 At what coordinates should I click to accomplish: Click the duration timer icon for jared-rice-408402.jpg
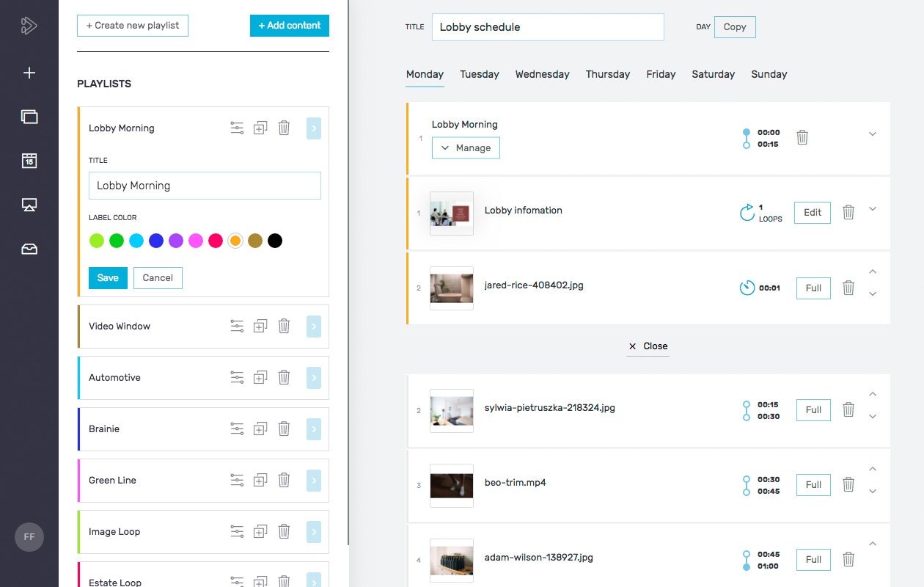tap(747, 288)
